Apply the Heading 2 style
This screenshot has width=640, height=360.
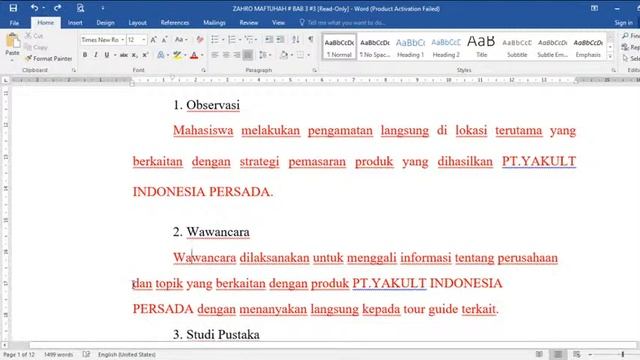(x=446, y=47)
